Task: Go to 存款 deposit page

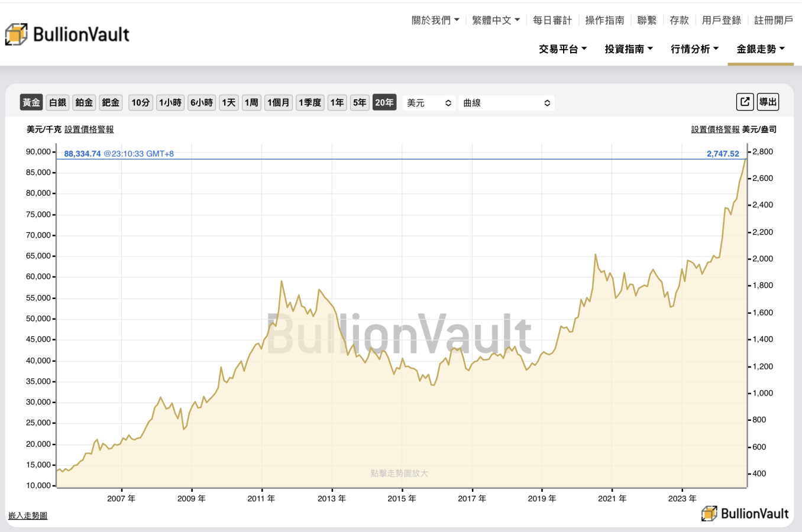Action: click(680, 20)
